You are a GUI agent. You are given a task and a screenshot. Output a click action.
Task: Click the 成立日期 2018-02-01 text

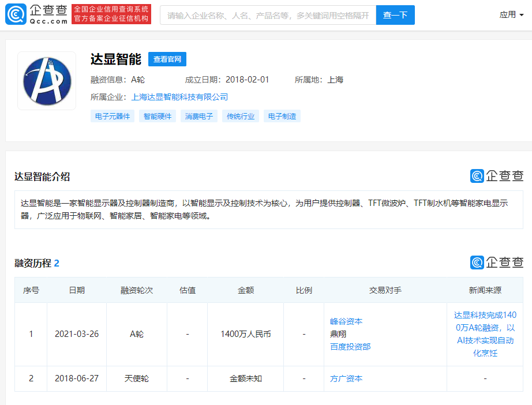(x=227, y=80)
